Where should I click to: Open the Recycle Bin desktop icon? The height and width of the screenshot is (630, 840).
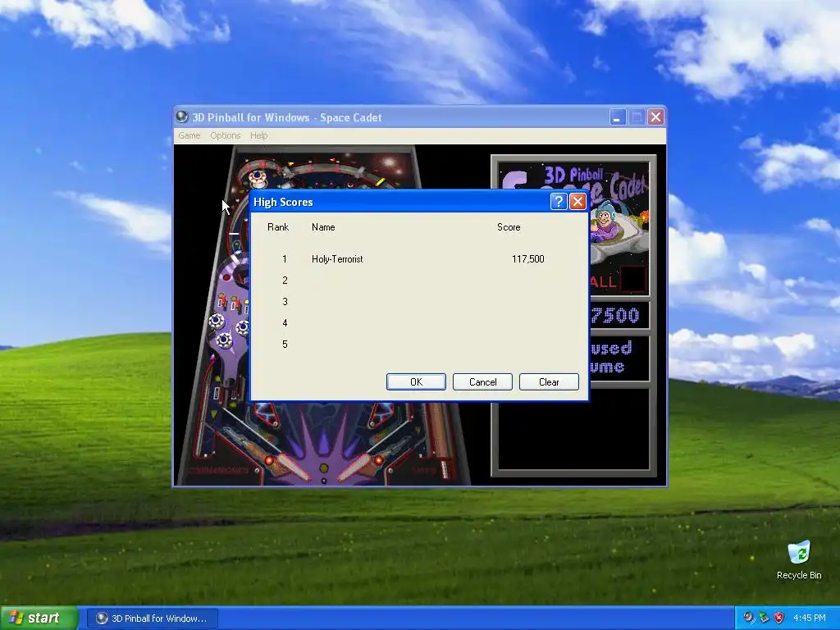click(799, 560)
